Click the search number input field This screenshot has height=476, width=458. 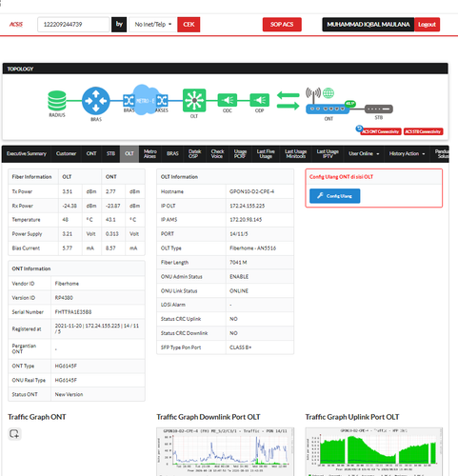click(x=73, y=25)
